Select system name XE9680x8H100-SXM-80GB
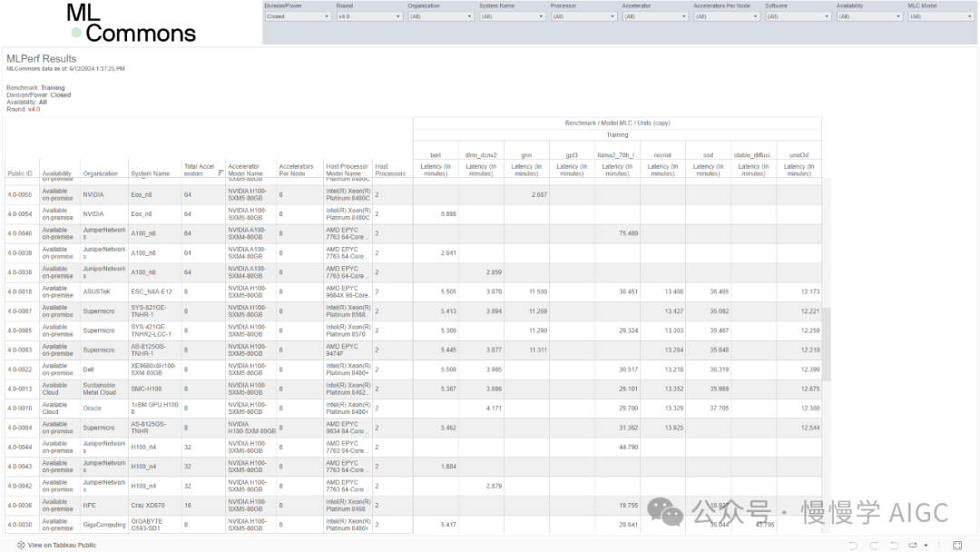980x552 pixels. tap(153, 370)
